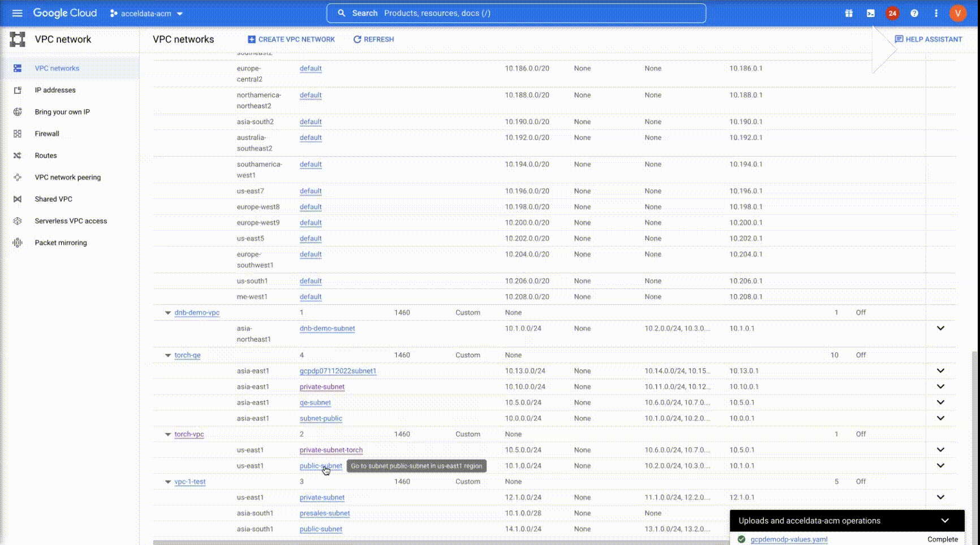
Task: Click the Firewall sidebar icon
Action: pos(18,134)
